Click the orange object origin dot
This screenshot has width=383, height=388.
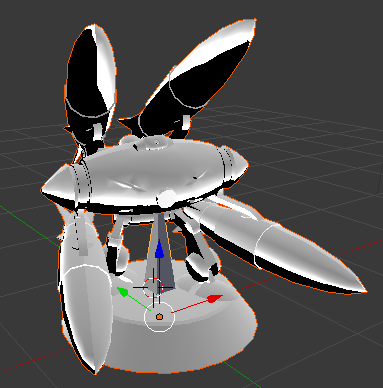(x=159, y=317)
